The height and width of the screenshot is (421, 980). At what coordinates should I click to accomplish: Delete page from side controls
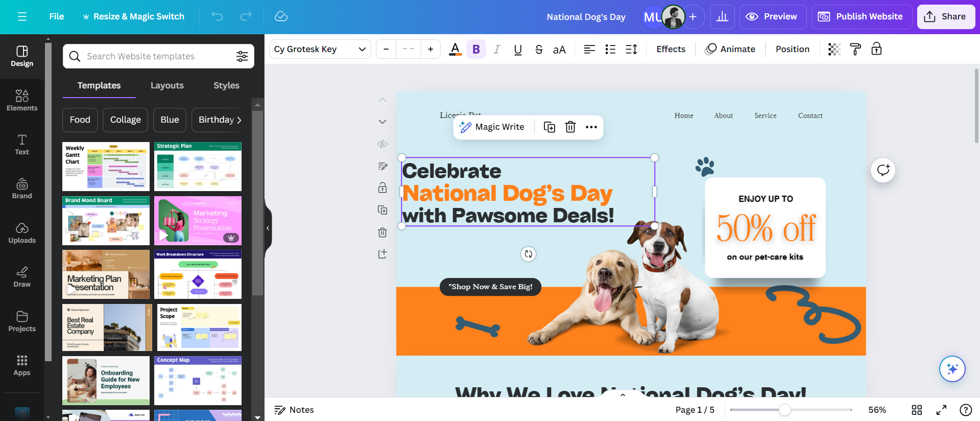383,232
